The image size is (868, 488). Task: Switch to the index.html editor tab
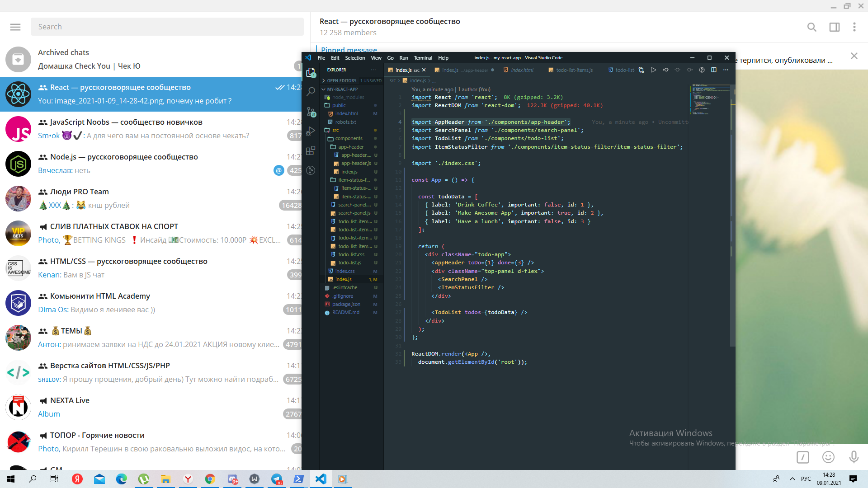[521, 70]
